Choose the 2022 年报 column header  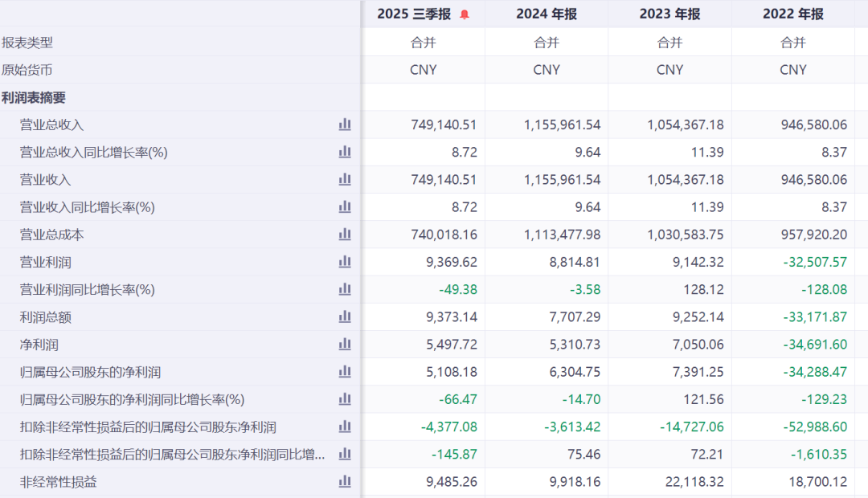793,14
